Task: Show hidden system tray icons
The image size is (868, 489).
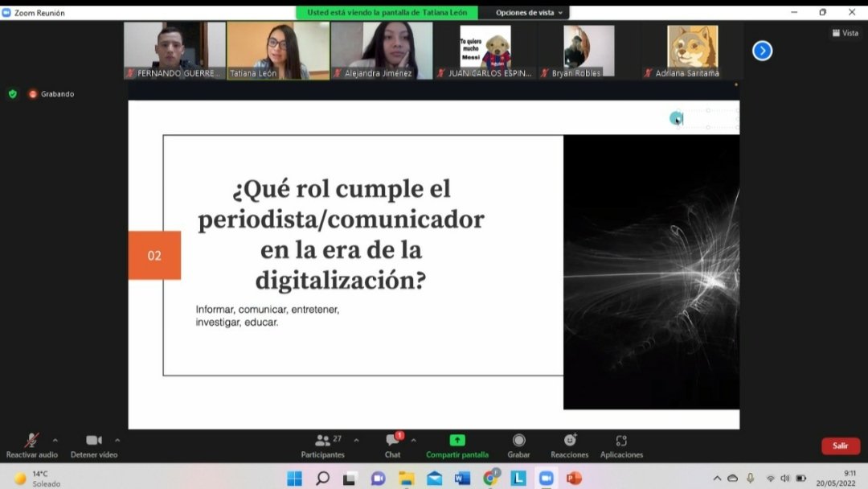Action: click(717, 478)
